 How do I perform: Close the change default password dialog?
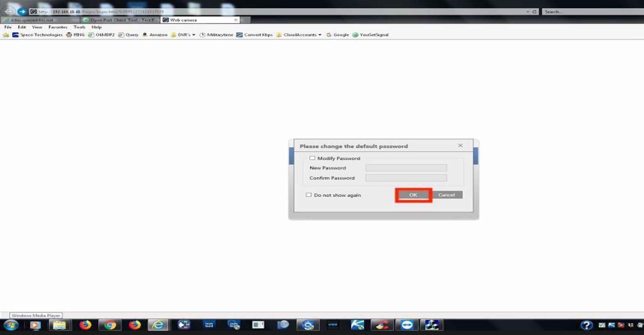(460, 145)
